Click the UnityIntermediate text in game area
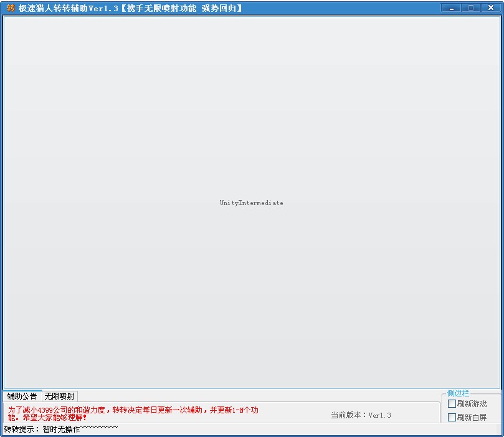 (251, 203)
